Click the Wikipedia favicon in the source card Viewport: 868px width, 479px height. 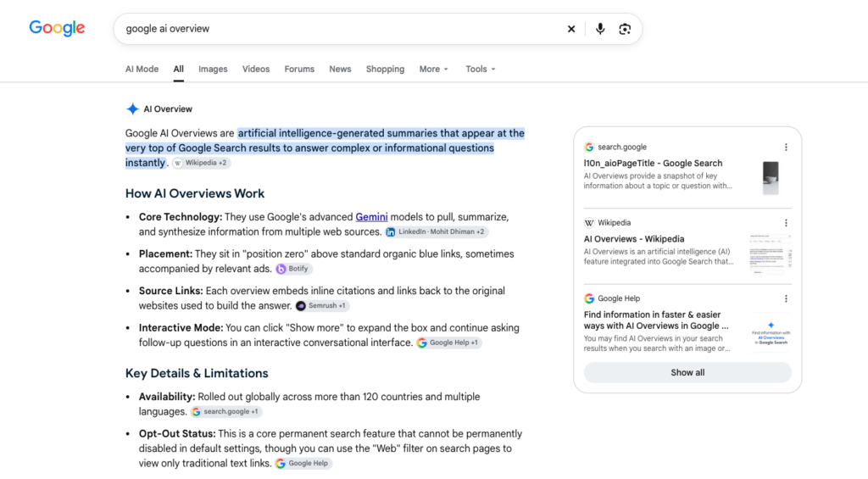(x=589, y=223)
